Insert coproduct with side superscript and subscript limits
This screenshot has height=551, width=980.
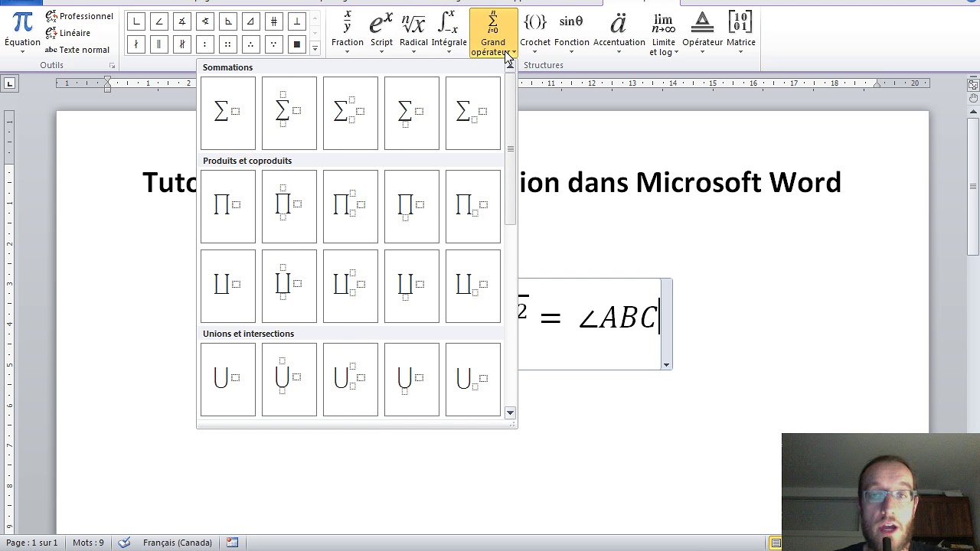(x=351, y=286)
